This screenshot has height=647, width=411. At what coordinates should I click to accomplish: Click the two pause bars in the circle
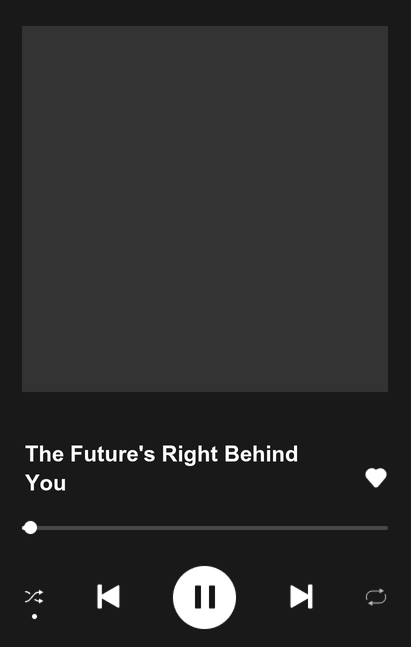(205, 597)
